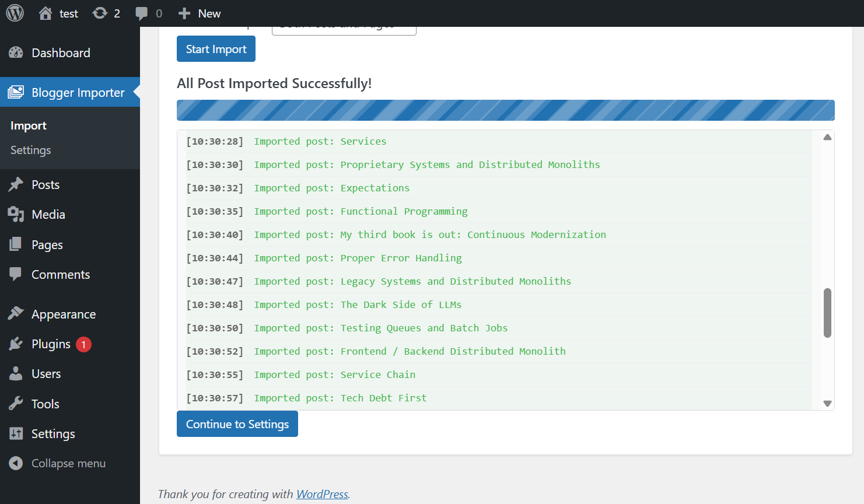Click the log scrollbar down arrow
This screenshot has height=504, width=864.
click(x=827, y=403)
